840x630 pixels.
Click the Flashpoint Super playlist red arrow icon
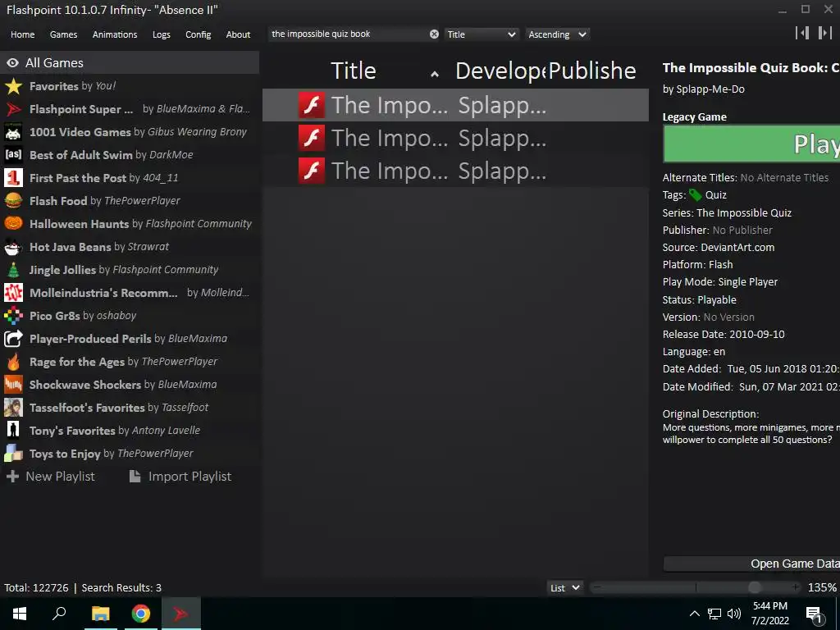pos(13,109)
